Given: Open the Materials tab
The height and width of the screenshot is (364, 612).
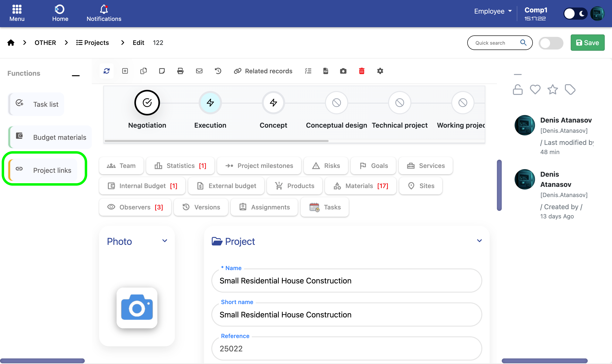Looking at the screenshot, I should [360, 186].
